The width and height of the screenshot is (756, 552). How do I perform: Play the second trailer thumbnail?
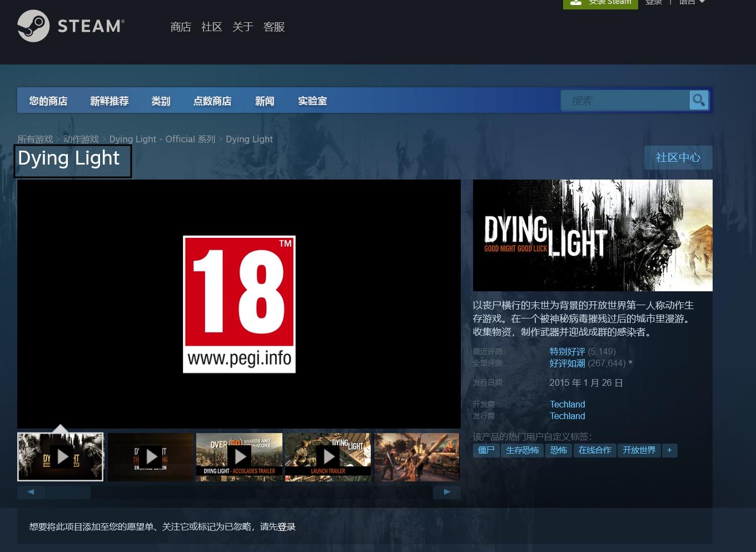151,457
